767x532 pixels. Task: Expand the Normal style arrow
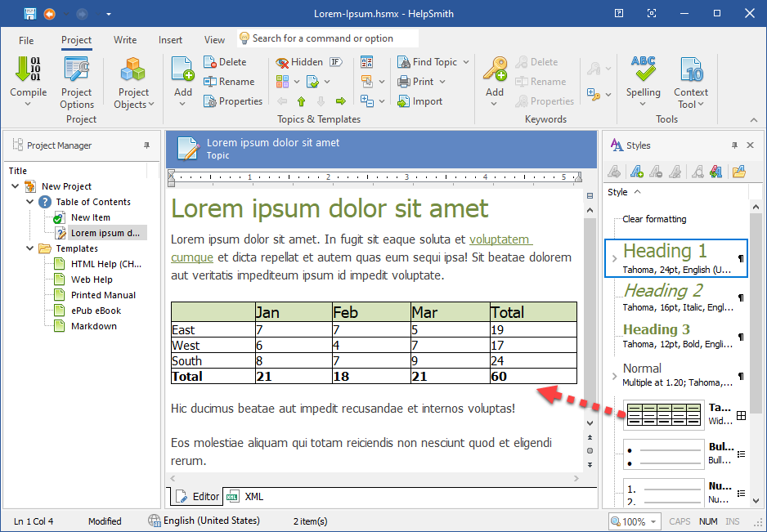pyautogui.click(x=614, y=376)
